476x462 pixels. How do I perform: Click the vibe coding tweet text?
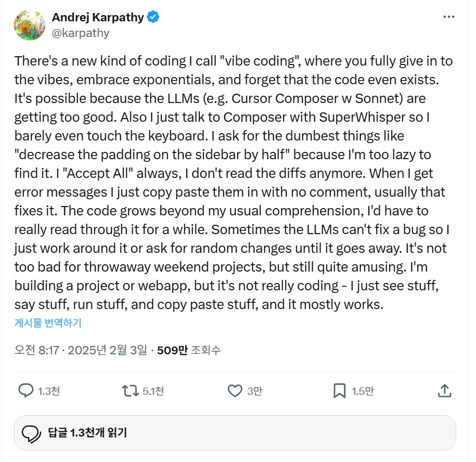pyautogui.click(x=234, y=183)
